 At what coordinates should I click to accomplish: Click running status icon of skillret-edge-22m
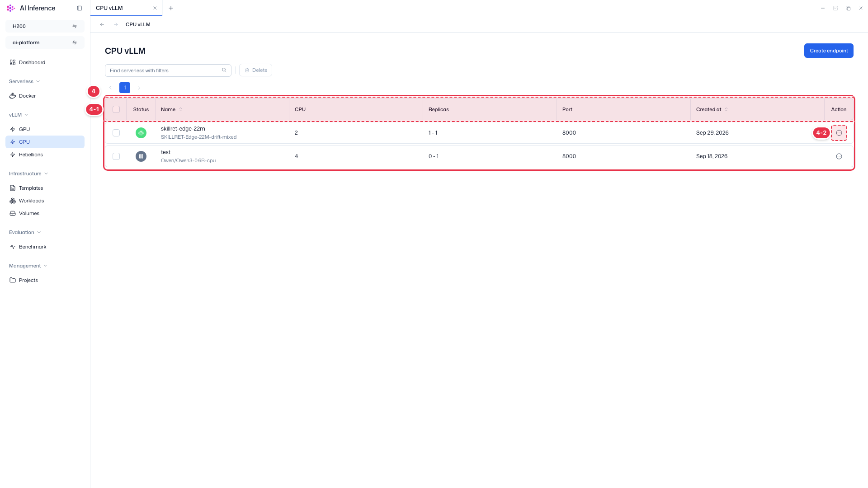tap(141, 133)
